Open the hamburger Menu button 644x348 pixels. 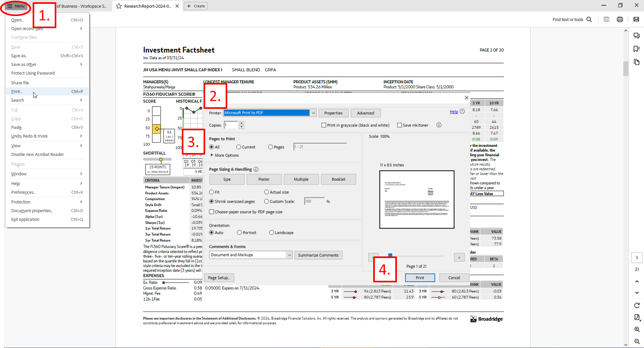pos(16,6)
